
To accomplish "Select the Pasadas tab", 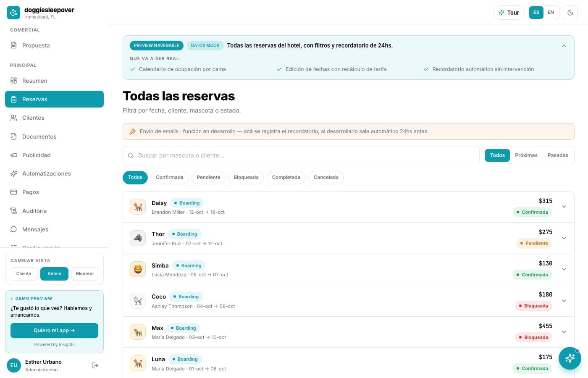I will (x=558, y=155).
